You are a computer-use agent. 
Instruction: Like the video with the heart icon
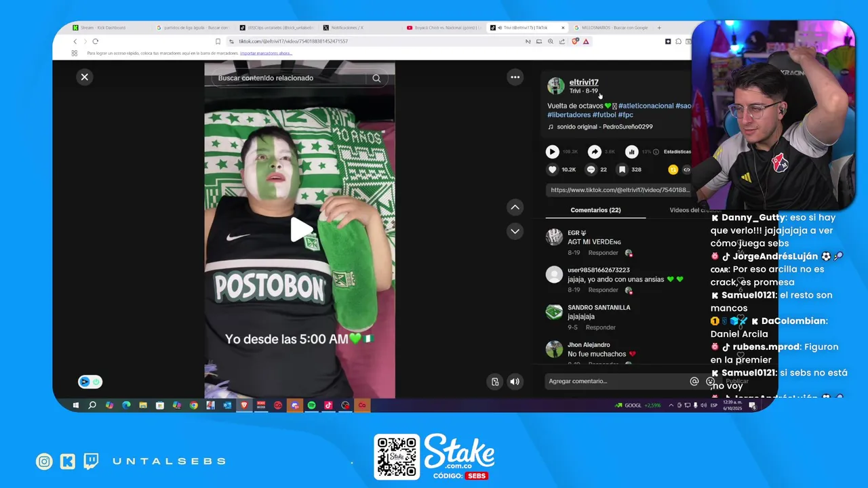tap(552, 169)
